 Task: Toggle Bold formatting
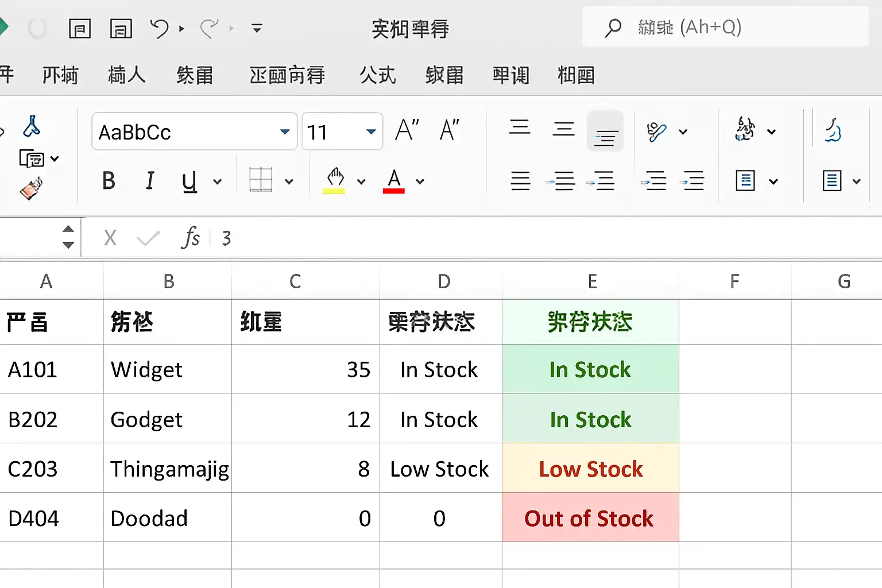(x=109, y=181)
